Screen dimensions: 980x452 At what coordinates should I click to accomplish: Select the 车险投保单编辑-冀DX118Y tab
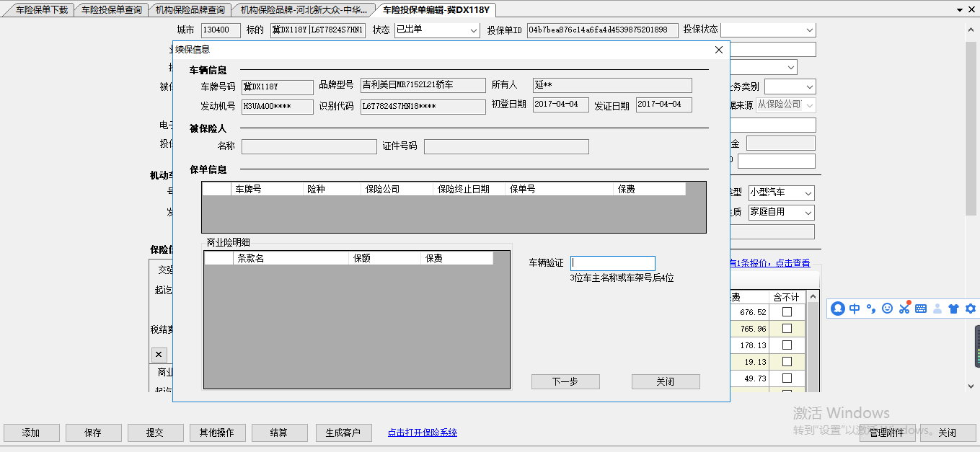click(x=436, y=10)
